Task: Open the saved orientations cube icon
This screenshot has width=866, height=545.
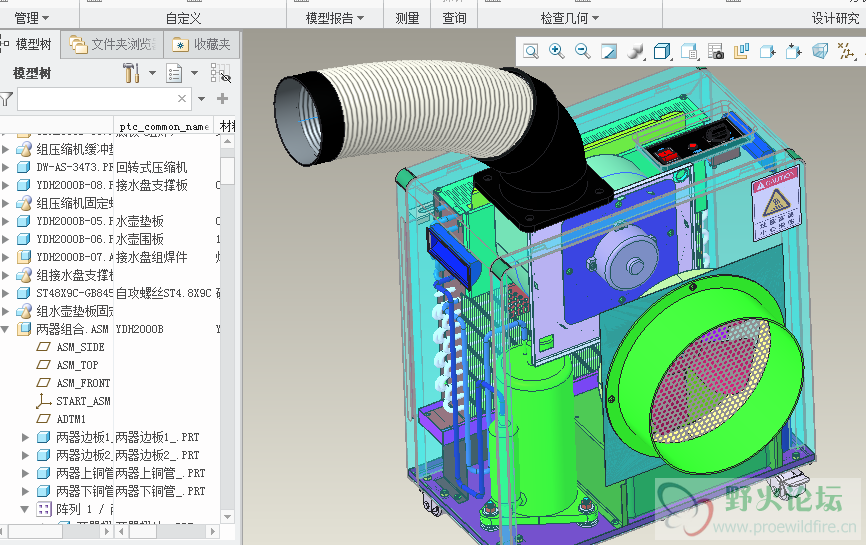Action: pyautogui.click(x=662, y=51)
